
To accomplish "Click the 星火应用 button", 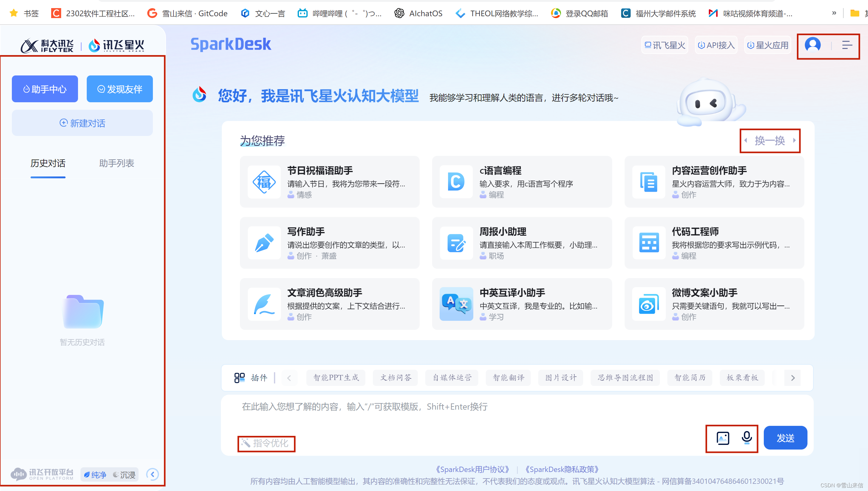I will 768,45.
